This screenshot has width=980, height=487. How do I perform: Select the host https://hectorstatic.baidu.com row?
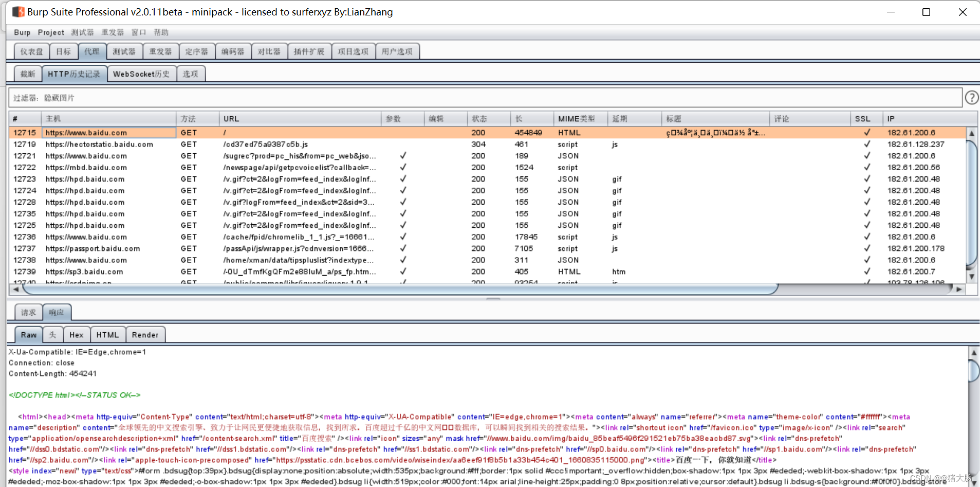tap(487, 145)
